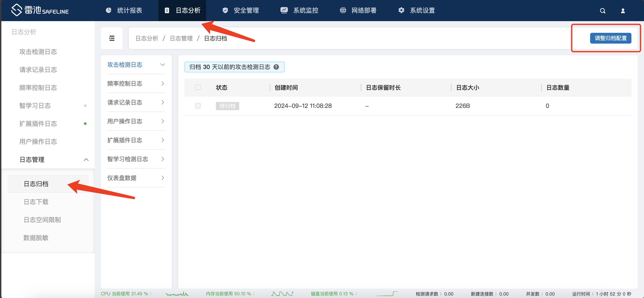644x298 pixels.
Task: Click the help question mark icon
Action: (x=276, y=67)
